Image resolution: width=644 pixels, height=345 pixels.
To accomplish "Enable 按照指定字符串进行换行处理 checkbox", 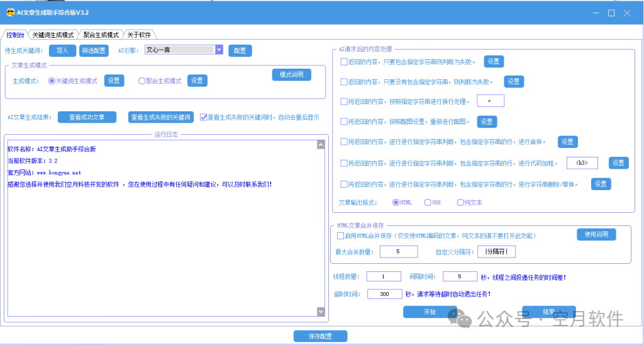I will tap(344, 101).
